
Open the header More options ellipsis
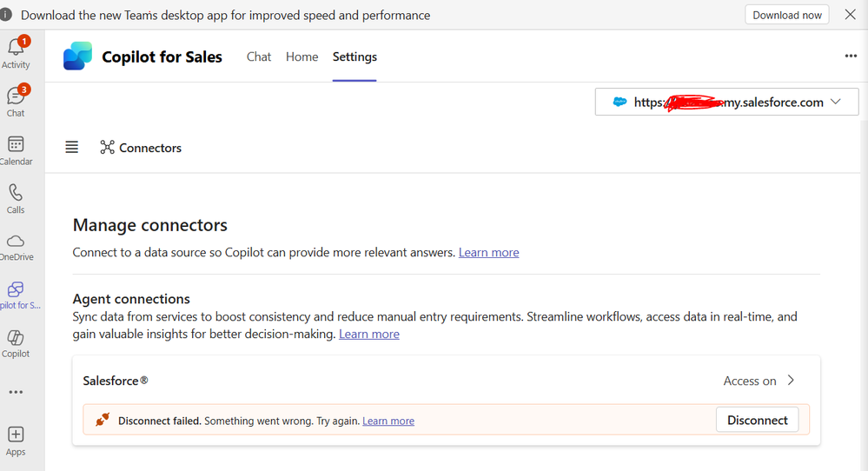[x=851, y=56]
